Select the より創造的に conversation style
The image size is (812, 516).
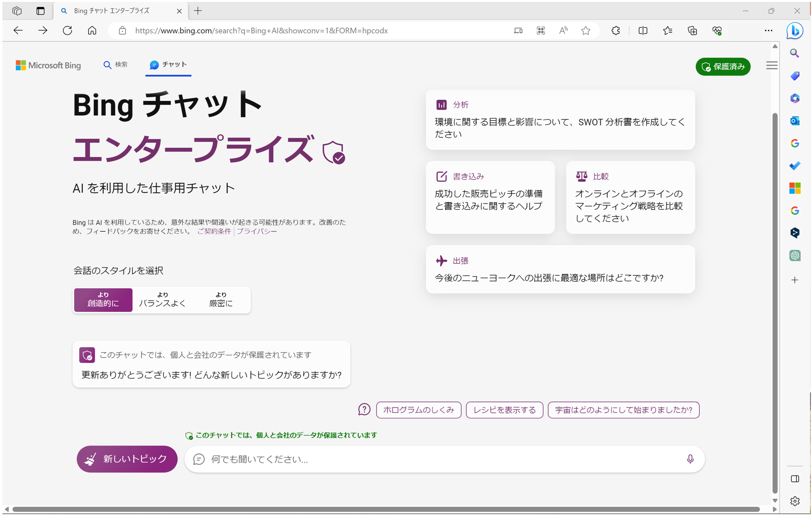(103, 300)
